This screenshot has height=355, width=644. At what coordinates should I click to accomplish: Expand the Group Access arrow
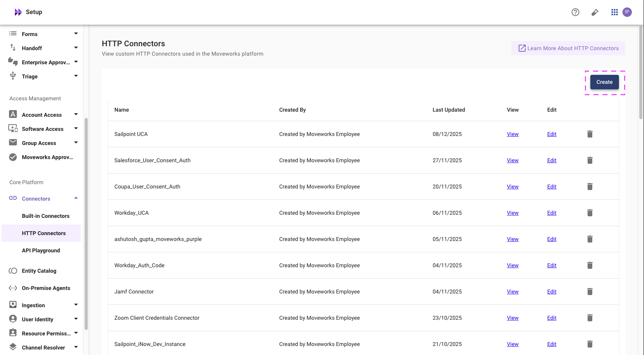(x=76, y=143)
